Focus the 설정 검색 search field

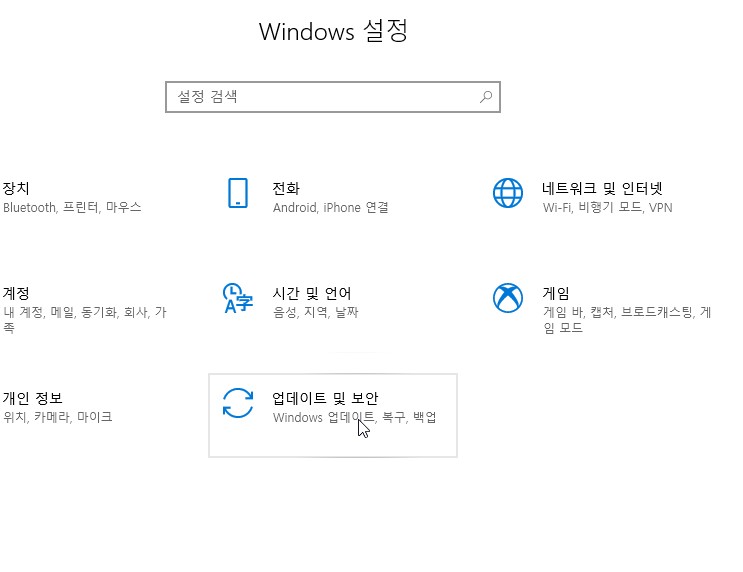point(333,97)
